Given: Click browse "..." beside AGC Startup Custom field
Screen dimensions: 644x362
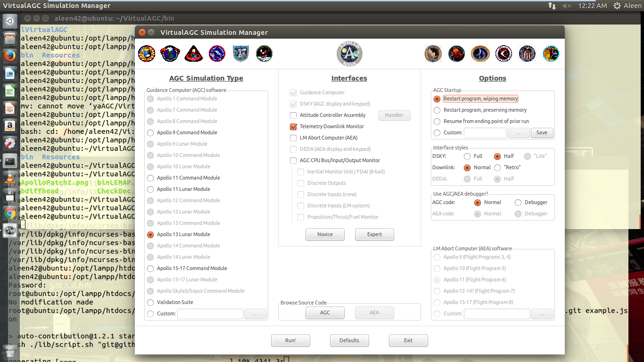Looking at the screenshot, I should pos(519,133).
